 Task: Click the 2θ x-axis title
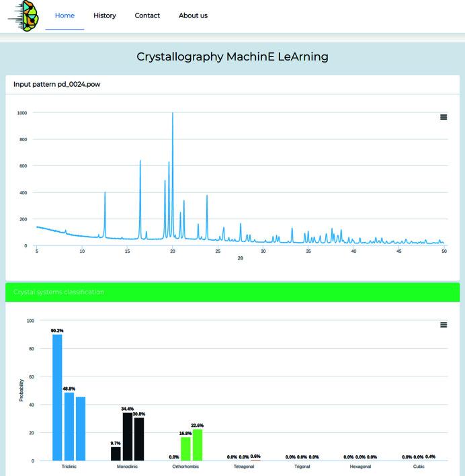pyautogui.click(x=241, y=258)
